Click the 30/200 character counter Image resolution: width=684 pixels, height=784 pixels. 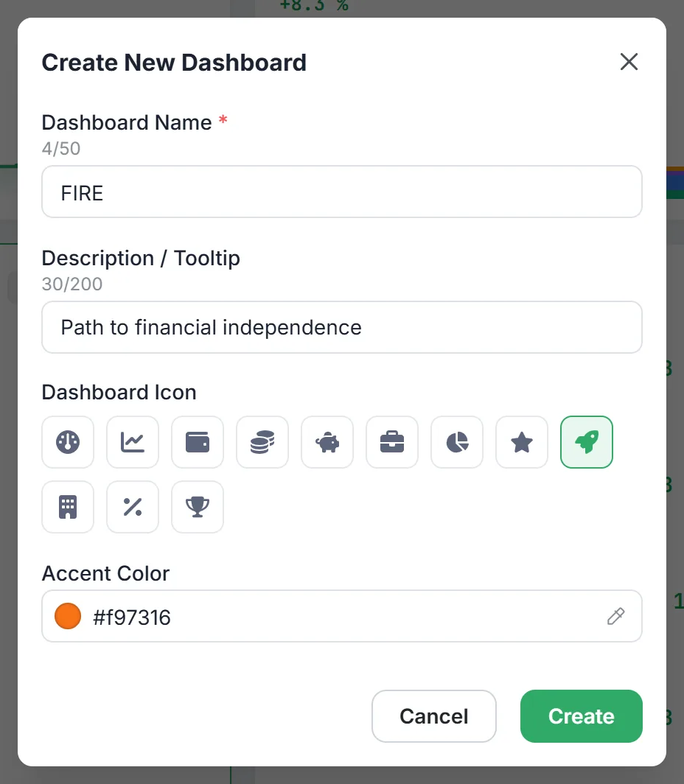click(x=72, y=284)
